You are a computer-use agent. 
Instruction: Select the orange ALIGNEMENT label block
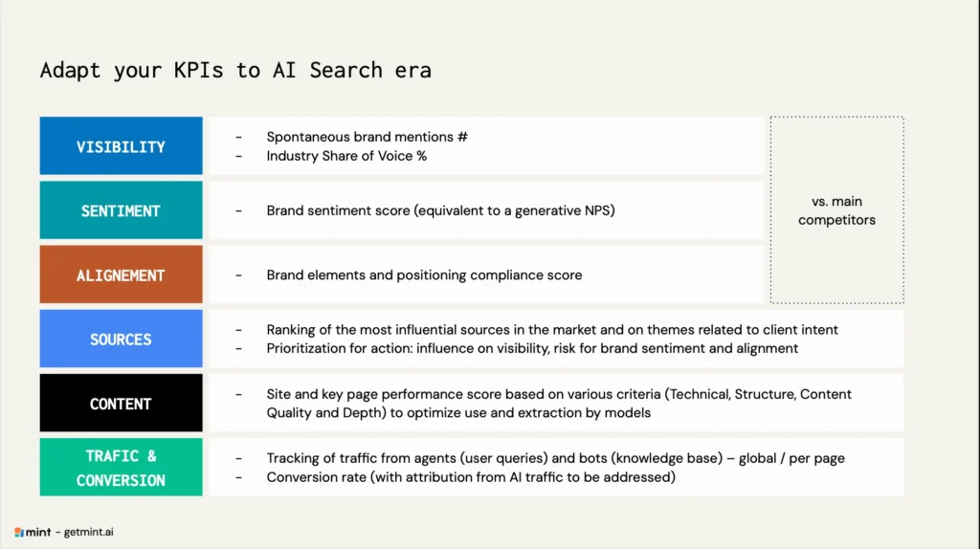[x=121, y=275]
